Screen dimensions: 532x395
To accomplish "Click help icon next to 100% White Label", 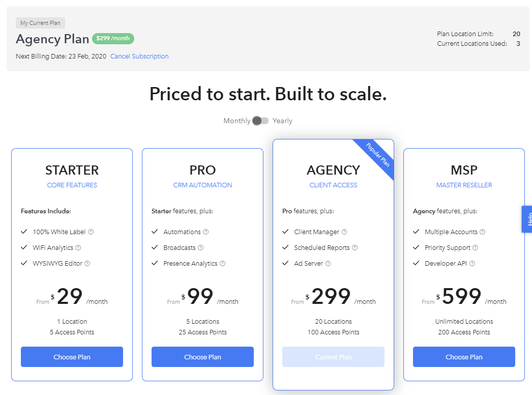I will click(91, 232).
